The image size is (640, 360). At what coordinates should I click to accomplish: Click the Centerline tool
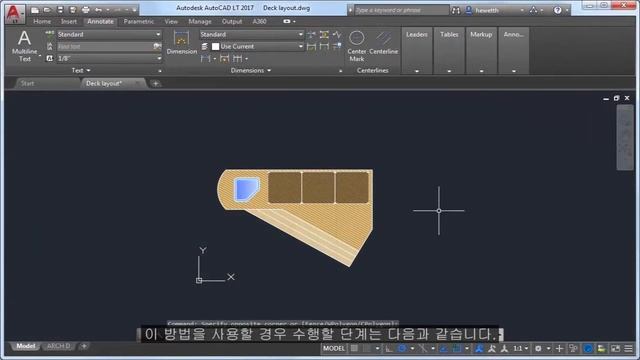point(383,42)
